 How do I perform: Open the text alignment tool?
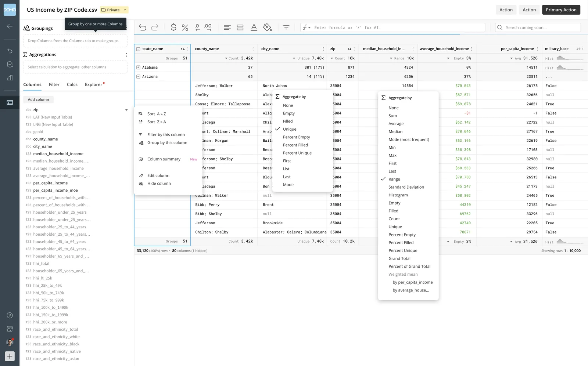pos(227,28)
